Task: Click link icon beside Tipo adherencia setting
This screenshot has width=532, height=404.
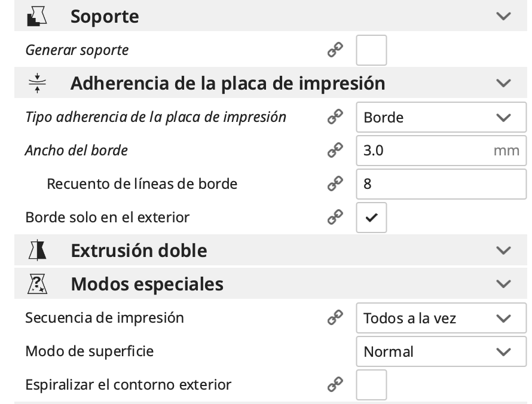Action: coord(335,117)
